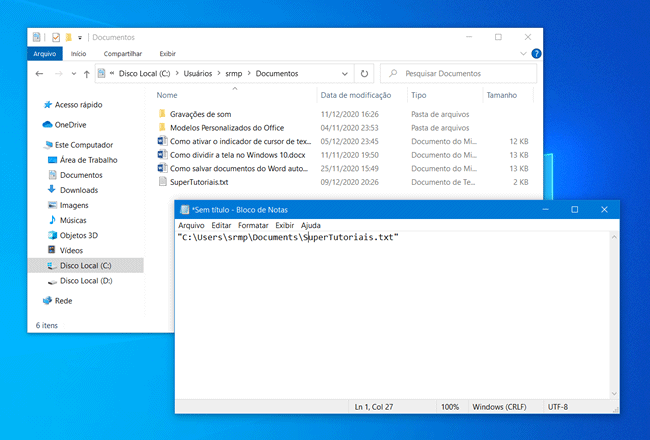Select Downloads in the navigation pane

[78, 190]
